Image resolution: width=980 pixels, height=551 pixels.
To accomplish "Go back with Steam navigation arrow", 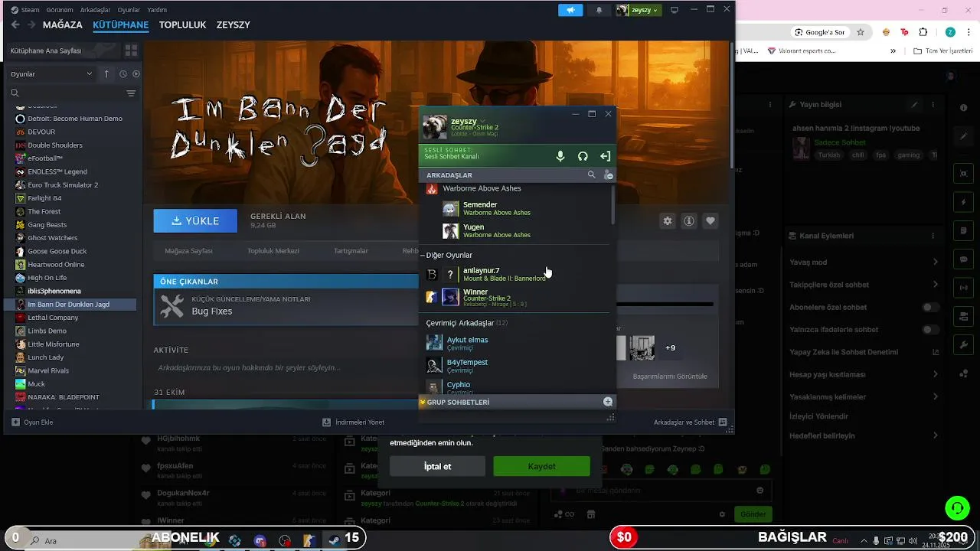I will (x=15, y=24).
